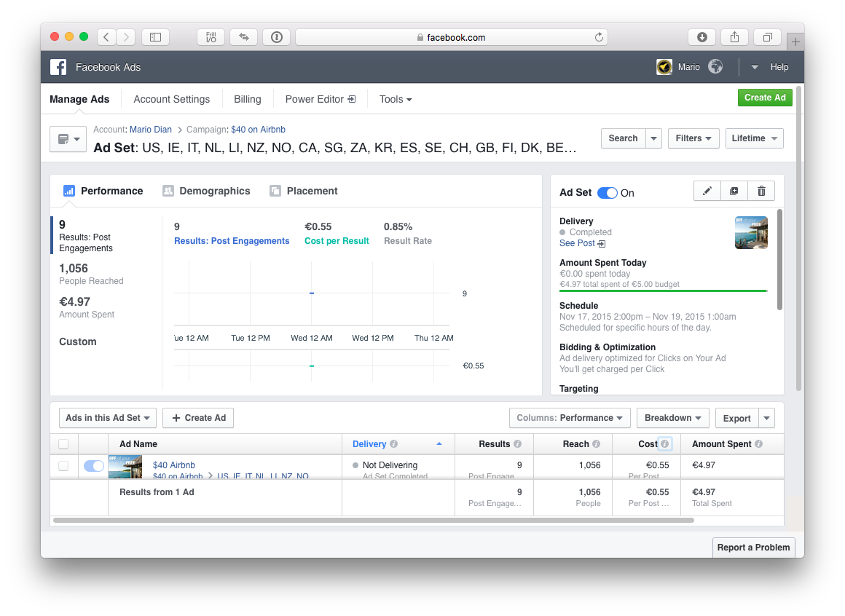Open the Lifetime date range dropdown
This screenshot has width=845, height=616.
coord(755,138)
